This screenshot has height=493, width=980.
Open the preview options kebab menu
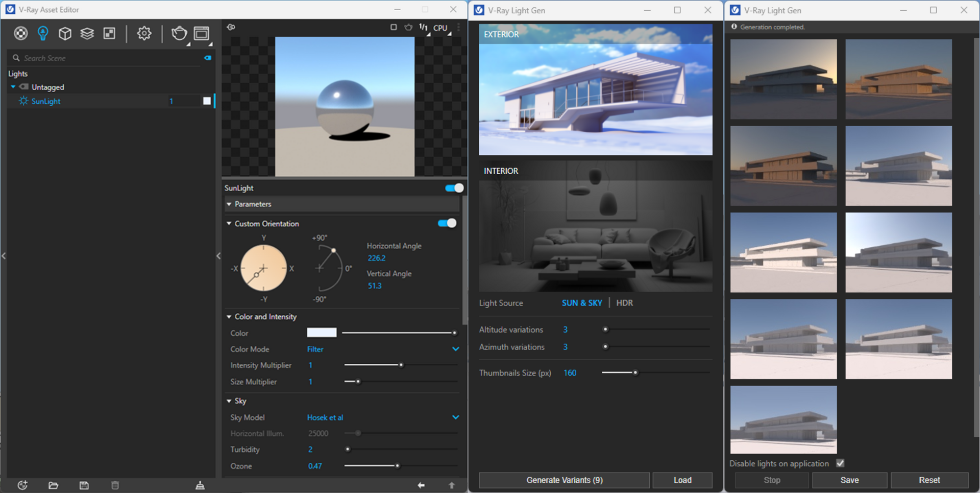[x=458, y=27]
